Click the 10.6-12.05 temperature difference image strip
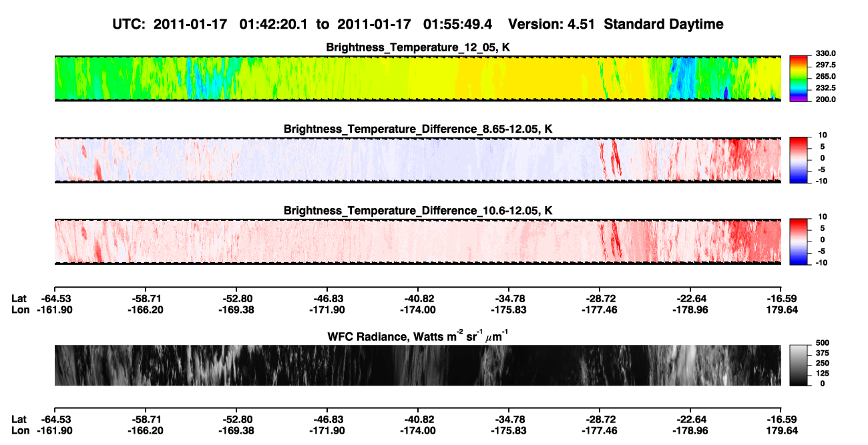 pyautogui.click(x=418, y=242)
